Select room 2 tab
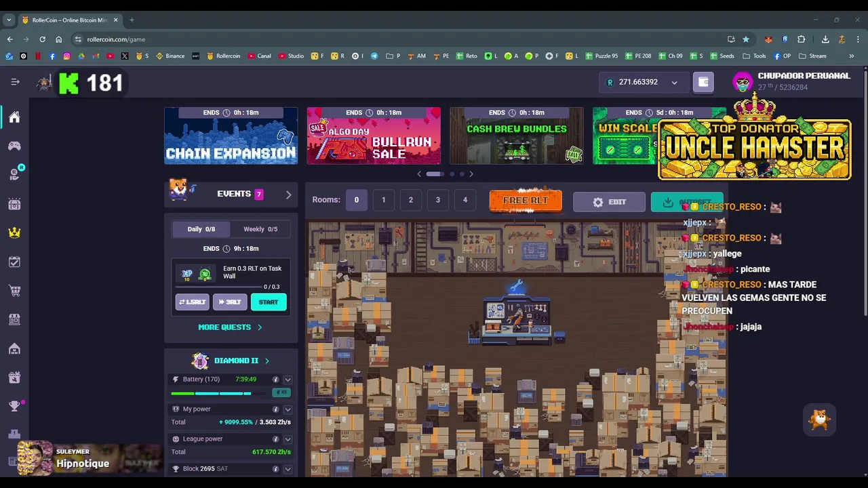Viewport: 868px width, 488px height. click(410, 200)
